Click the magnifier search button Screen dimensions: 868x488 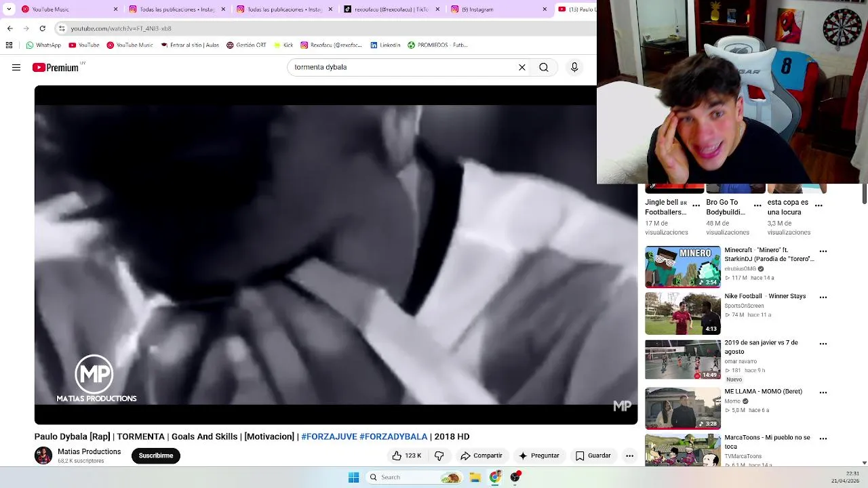[x=544, y=67]
